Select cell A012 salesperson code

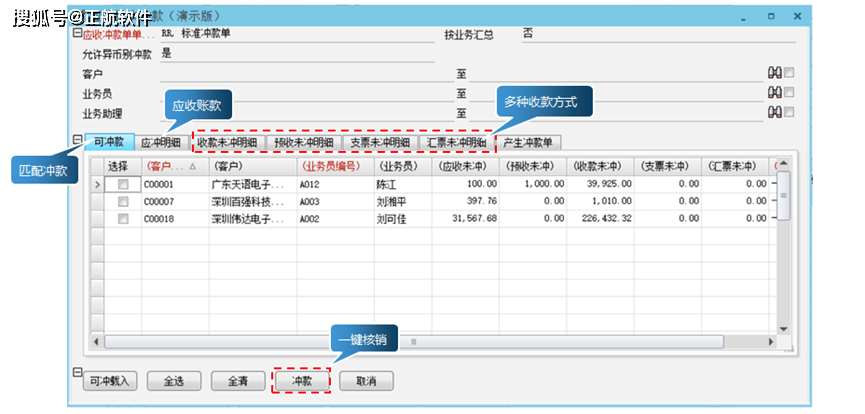point(335,183)
